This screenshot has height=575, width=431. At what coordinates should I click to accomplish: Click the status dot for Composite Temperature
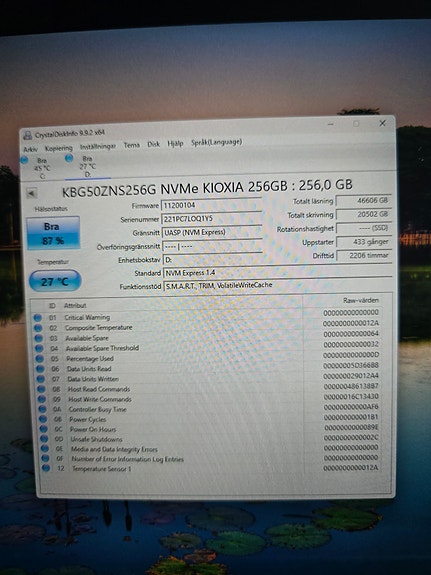click(38, 328)
